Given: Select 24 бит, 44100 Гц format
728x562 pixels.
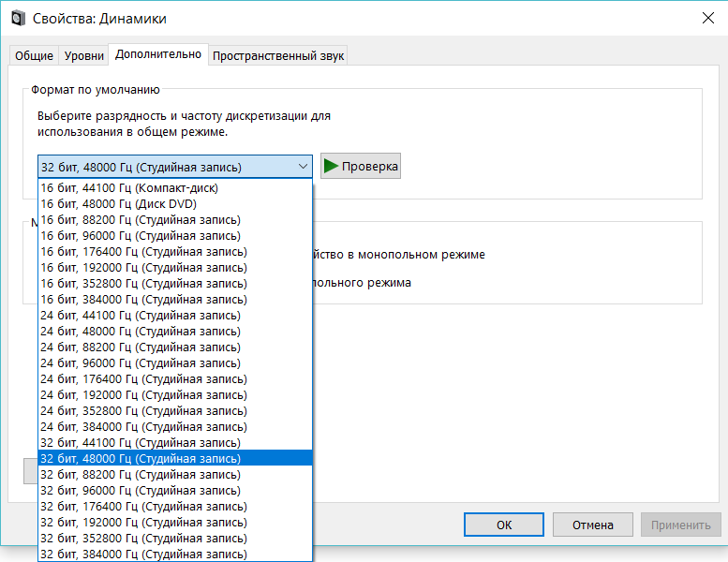Looking at the screenshot, I should coord(175,316).
